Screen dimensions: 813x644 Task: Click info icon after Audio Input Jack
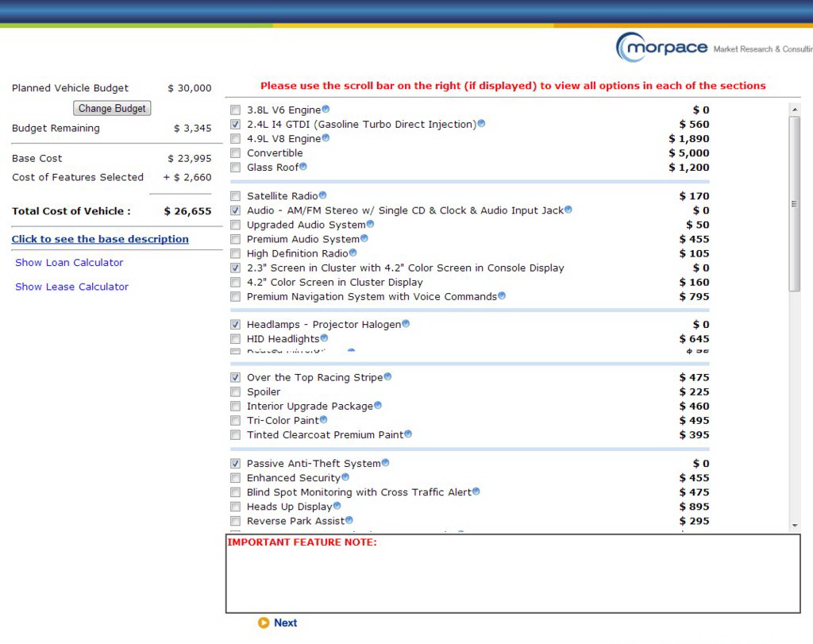pyautogui.click(x=568, y=210)
